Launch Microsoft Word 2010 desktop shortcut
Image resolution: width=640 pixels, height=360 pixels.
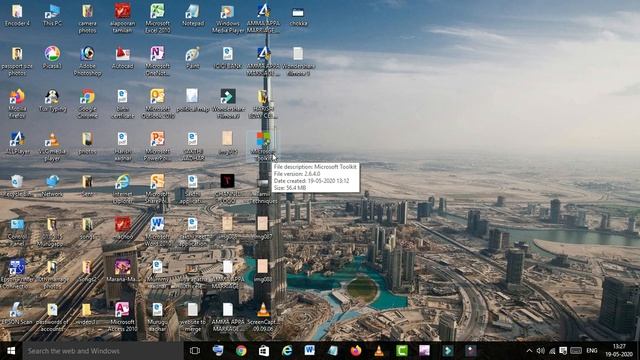pyautogui.click(x=157, y=231)
